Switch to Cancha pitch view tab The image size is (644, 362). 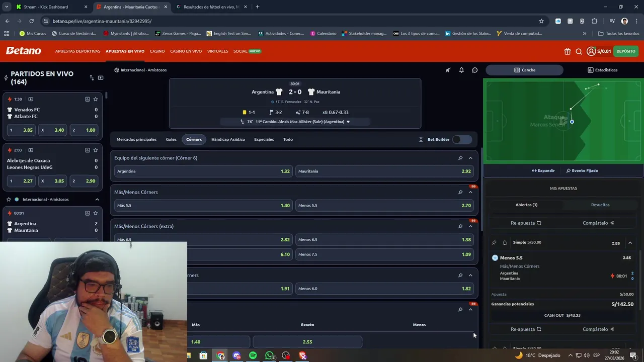pos(524,70)
